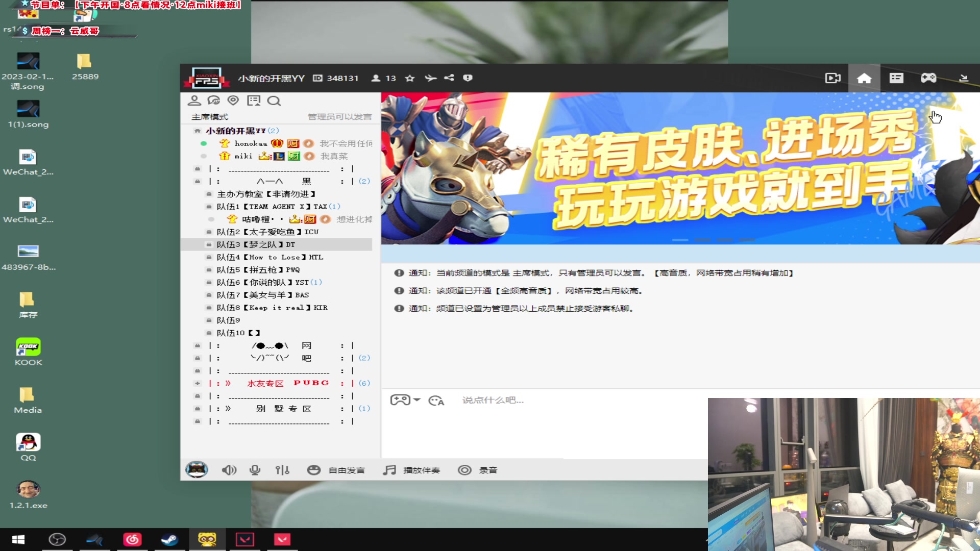Open OBS from the taskbar
The width and height of the screenshot is (980, 551).
[x=57, y=540]
